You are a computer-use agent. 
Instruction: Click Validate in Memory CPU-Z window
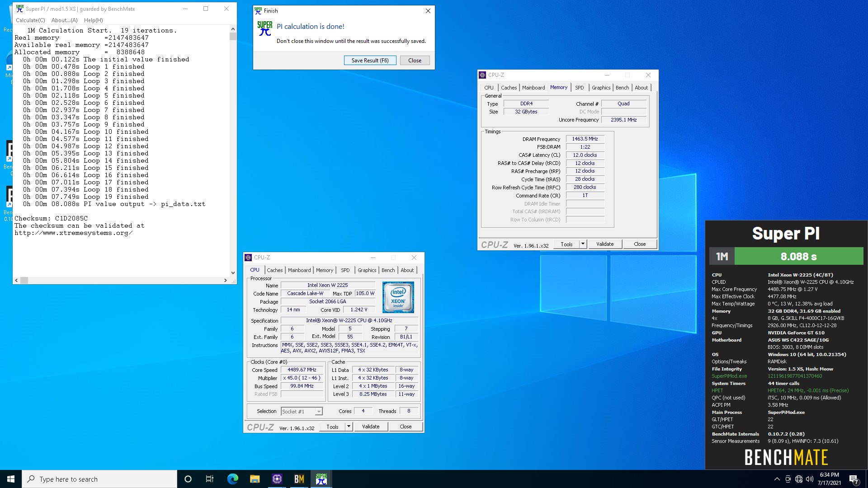605,244
